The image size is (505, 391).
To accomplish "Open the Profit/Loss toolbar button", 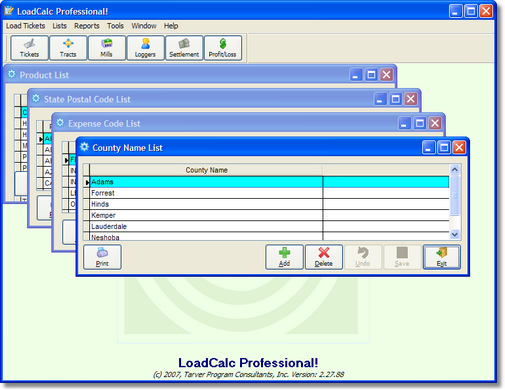I will coord(223,48).
